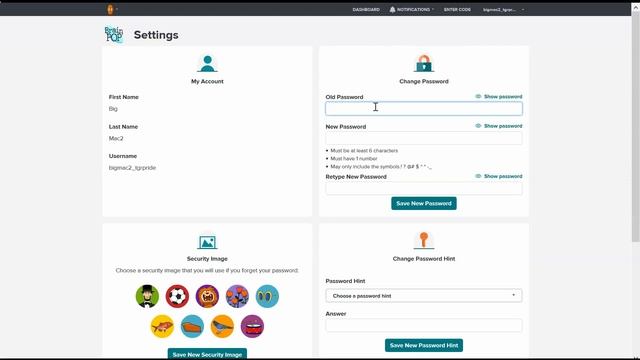Viewport: 640px width, 360px height.
Task: Focus the Old Password field
Action: click(424, 109)
